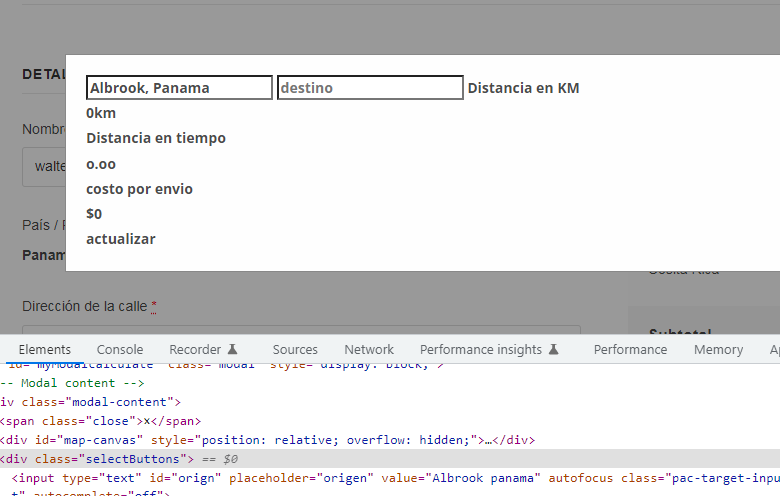Switch to the Elements tab
Viewport: 780px width, 496px height.
45,350
